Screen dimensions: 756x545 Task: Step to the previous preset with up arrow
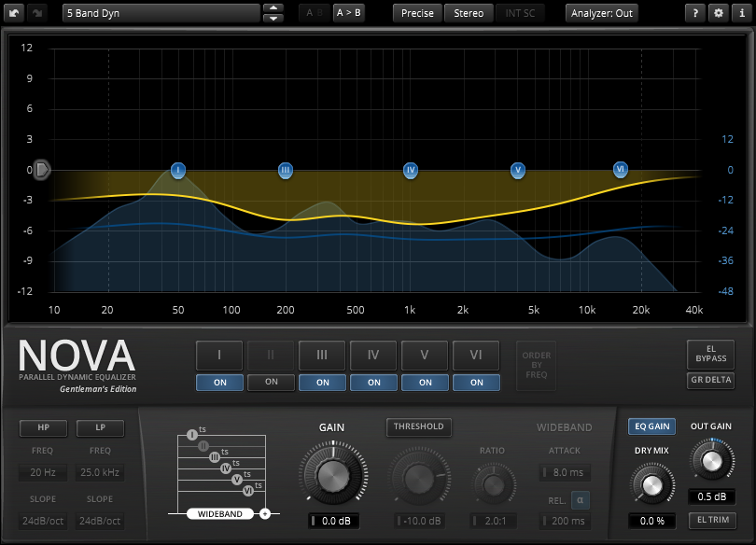[x=273, y=8]
